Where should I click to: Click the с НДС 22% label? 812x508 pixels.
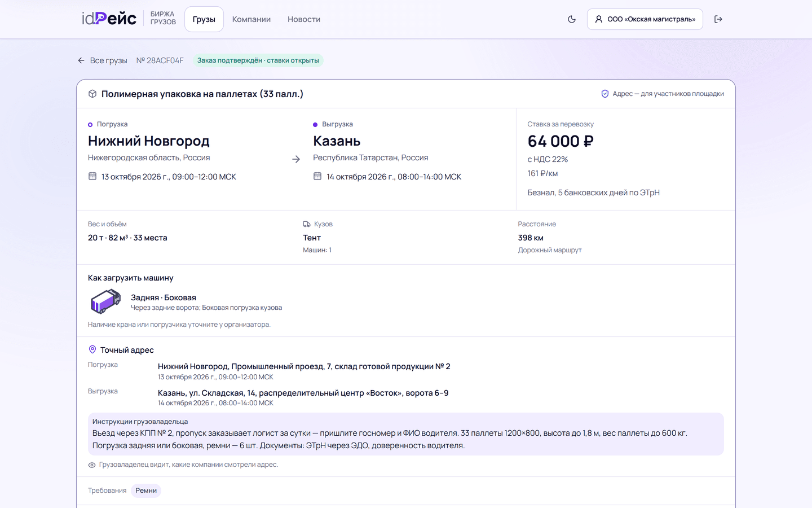point(548,159)
